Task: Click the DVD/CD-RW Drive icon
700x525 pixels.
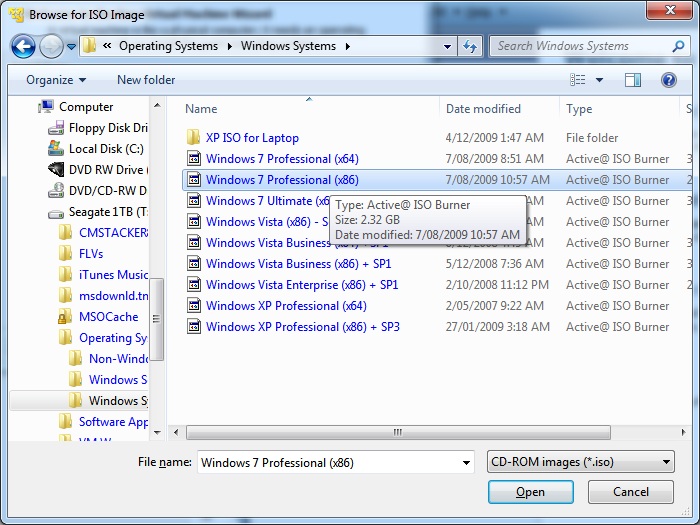Action: coord(56,191)
